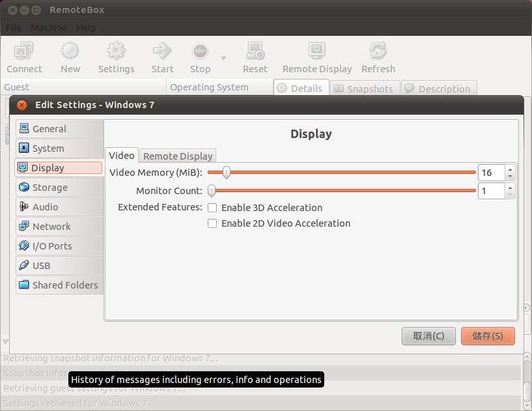The height and width of the screenshot is (411, 532).
Task: Click the 儲存(S) save button
Action: (x=488, y=336)
